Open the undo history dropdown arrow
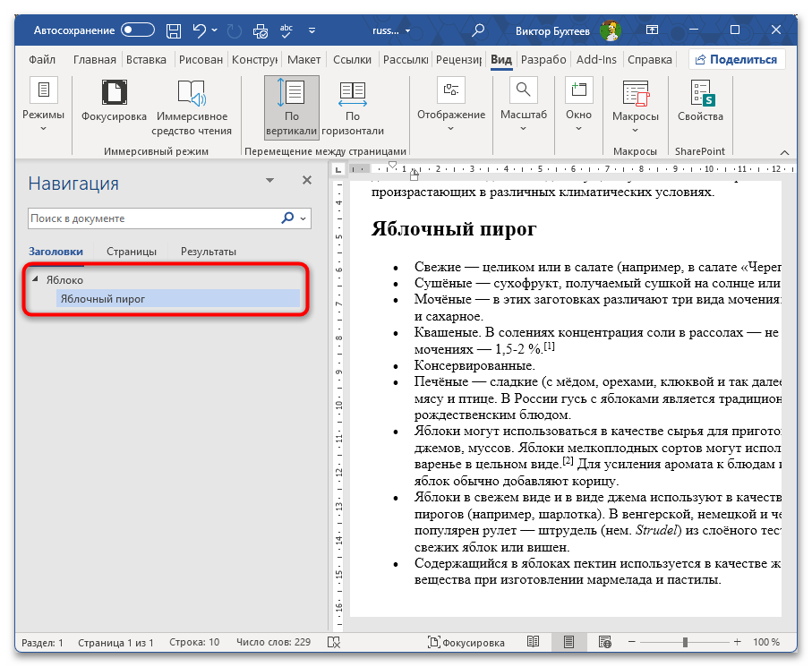812x667 pixels. point(214,30)
